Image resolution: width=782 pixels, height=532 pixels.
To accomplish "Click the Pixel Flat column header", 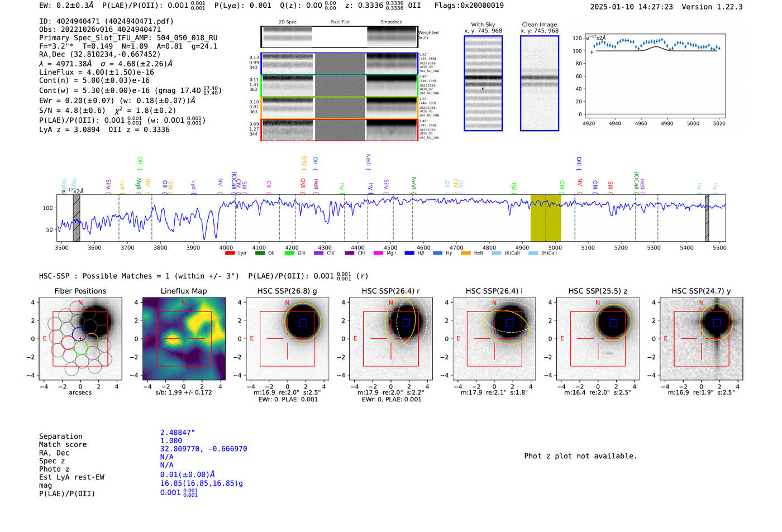I will pos(340,22).
